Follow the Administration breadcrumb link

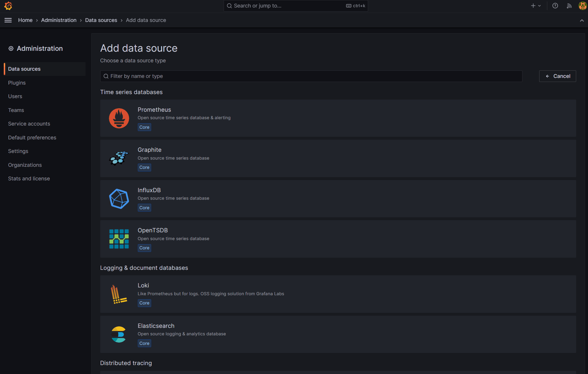59,20
